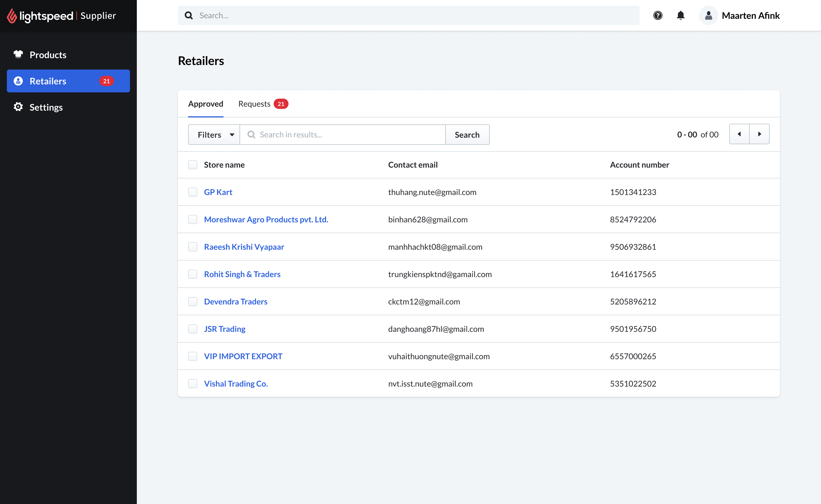Open Raeesh Krishi Vyapaar link
Viewport: 821px width, 504px height.
(x=244, y=247)
